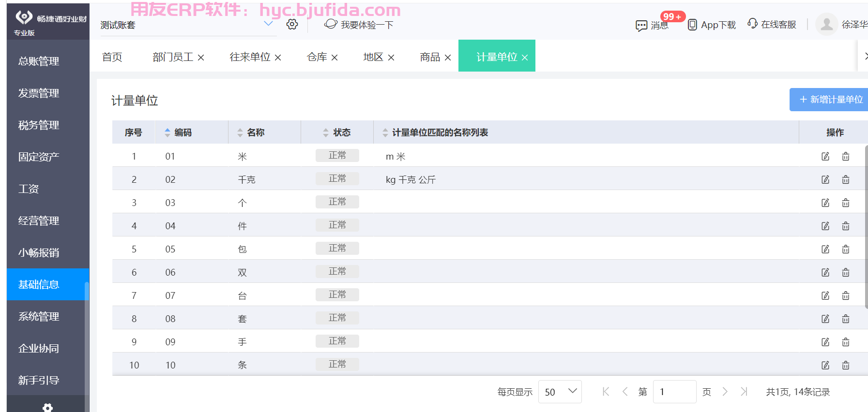Click 新增计量单位 button

coord(829,100)
